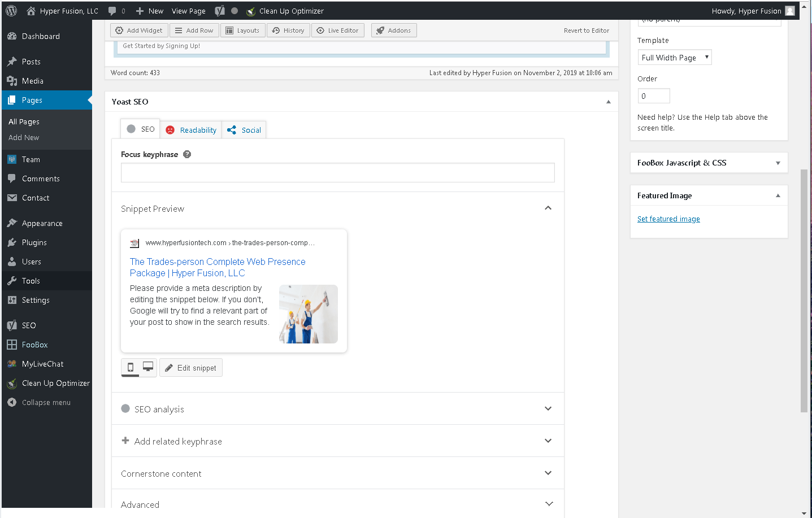Expand the Advanced section
Viewport: 812px width, 518px height.
(x=338, y=504)
